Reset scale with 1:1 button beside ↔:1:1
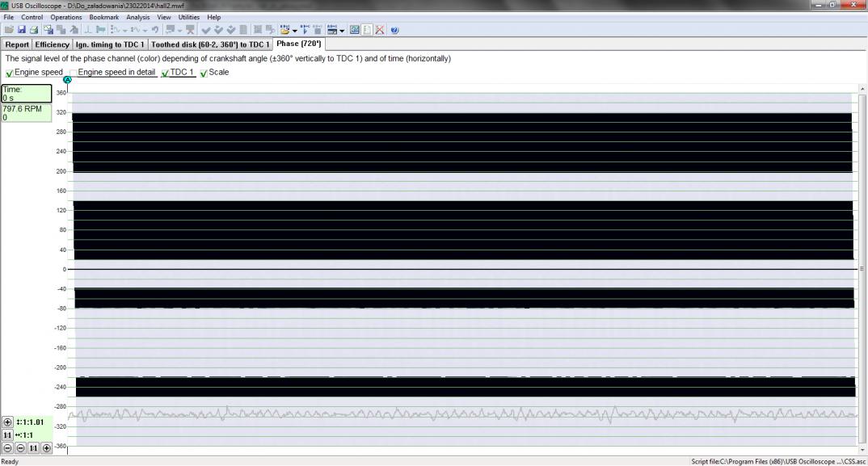The height and width of the screenshot is (466, 868). tap(7, 435)
